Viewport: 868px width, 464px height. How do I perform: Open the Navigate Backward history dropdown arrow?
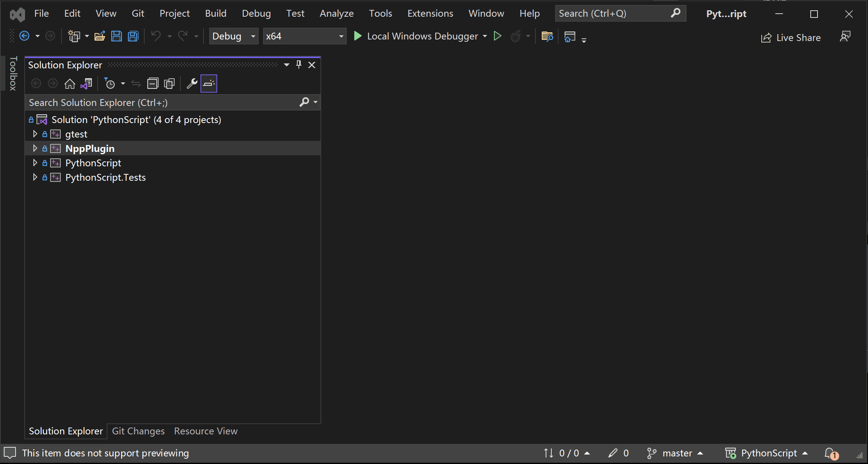point(37,36)
